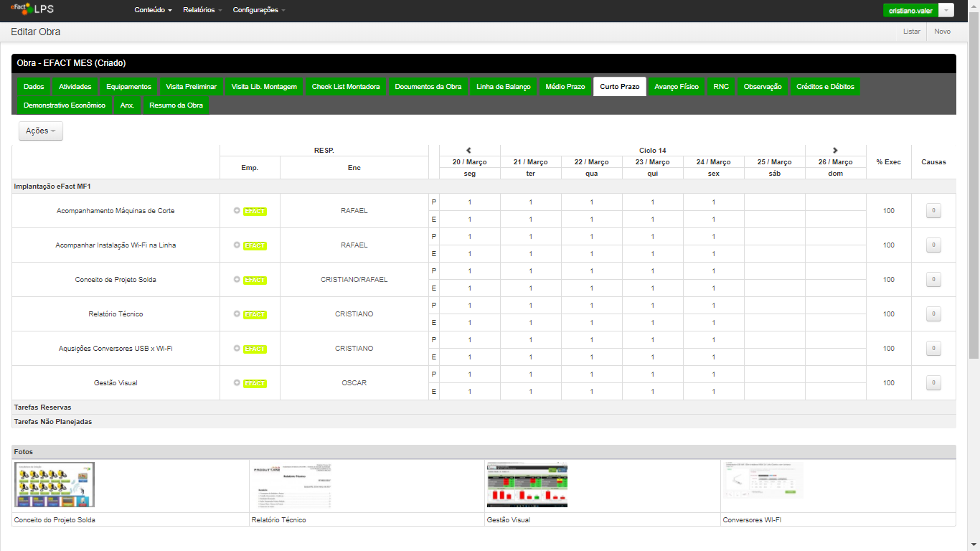The image size is (980, 551).
Task: Click the 21 / Março column header
Action: point(531,162)
